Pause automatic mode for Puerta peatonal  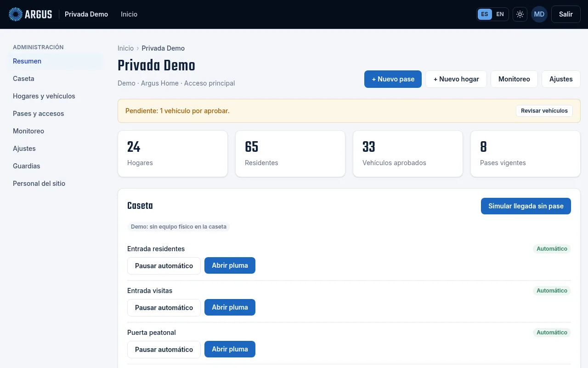(x=164, y=350)
